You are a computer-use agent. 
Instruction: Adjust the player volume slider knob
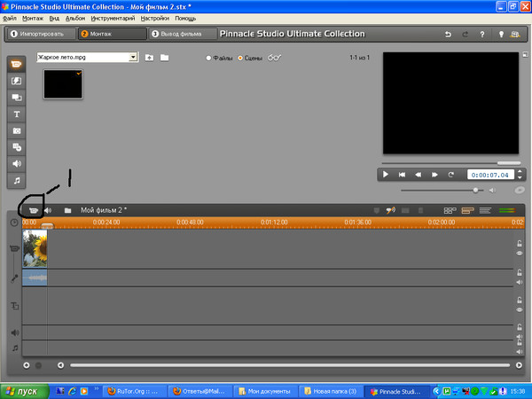click(475, 191)
